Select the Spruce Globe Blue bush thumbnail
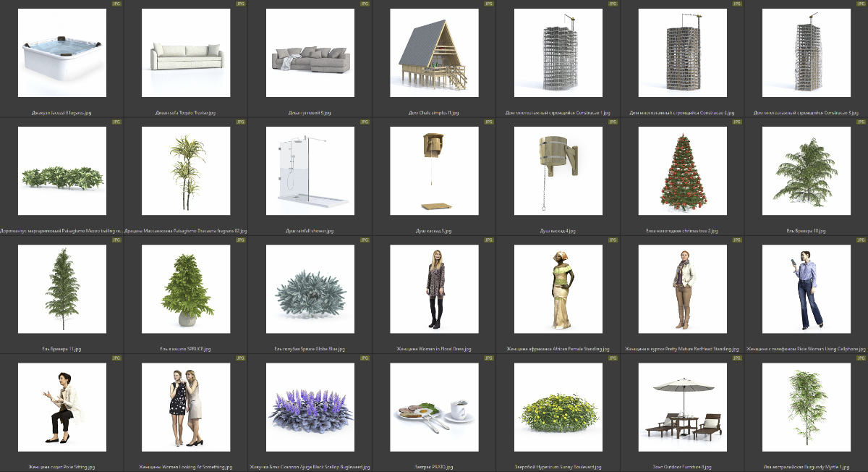868x472 pixels. click(x=310, y=289)
